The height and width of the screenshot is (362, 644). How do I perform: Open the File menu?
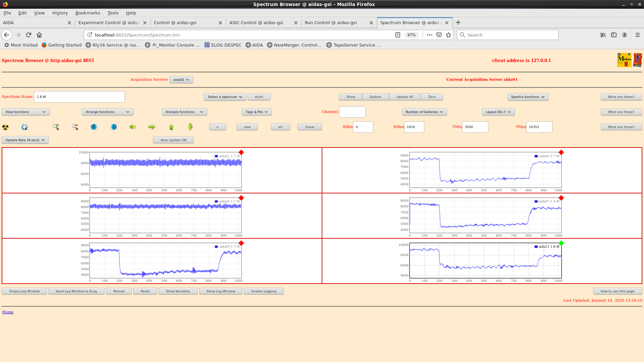[7, 13]
